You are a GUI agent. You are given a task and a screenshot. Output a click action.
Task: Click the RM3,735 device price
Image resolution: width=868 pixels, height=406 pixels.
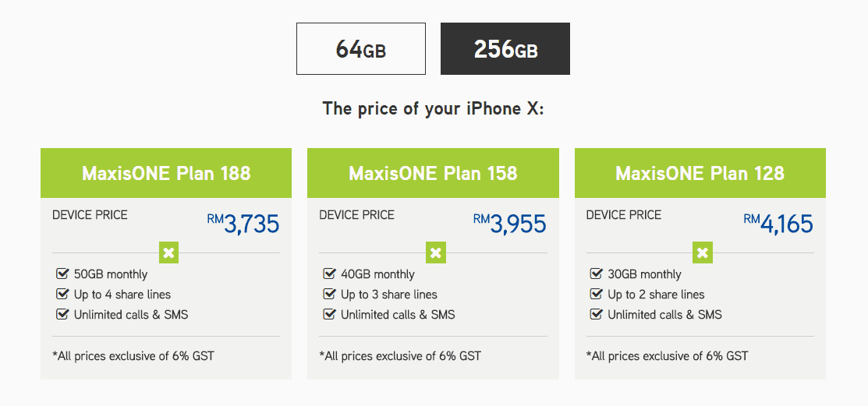243,224
